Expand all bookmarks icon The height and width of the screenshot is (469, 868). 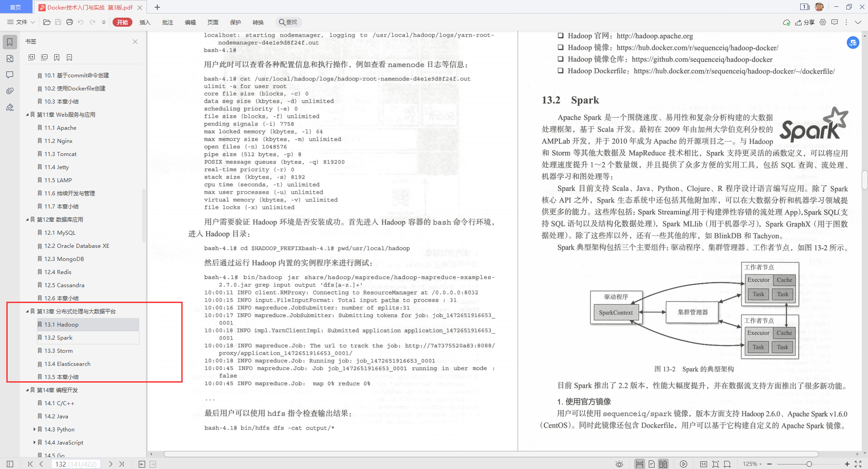pyautogui.click(x=32, y=57)
